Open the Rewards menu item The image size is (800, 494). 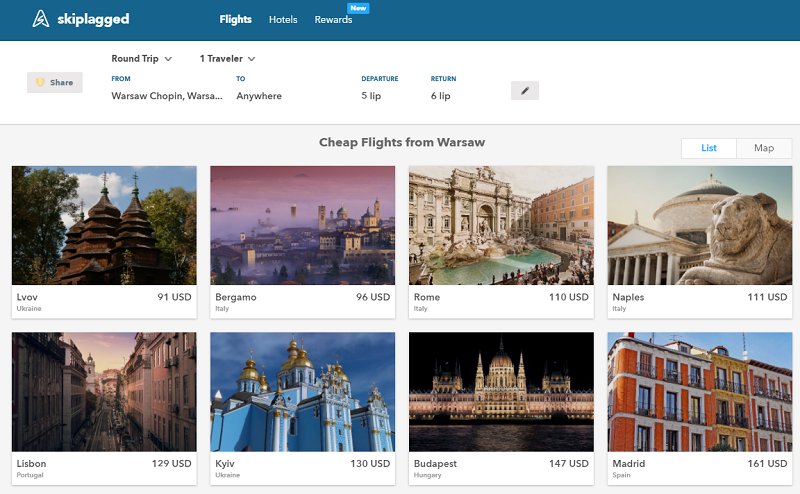coord(333,20)
